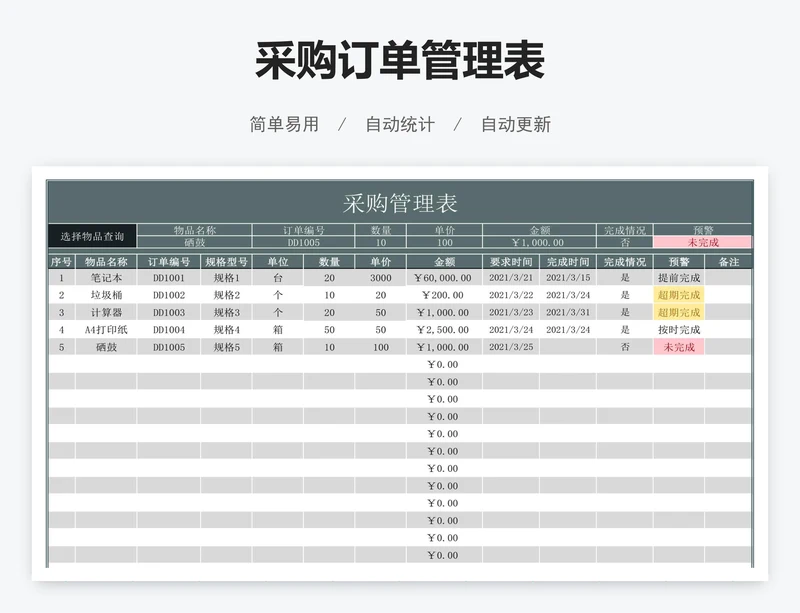Viewport: 800px width, 613px height.
Task: Select the 采购管理表 title banner
Action: click(400, 203)
